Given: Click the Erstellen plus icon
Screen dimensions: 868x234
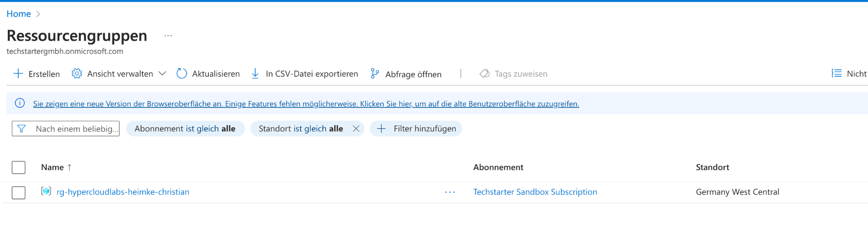Looking at the screenshot, I should (18, 74).
